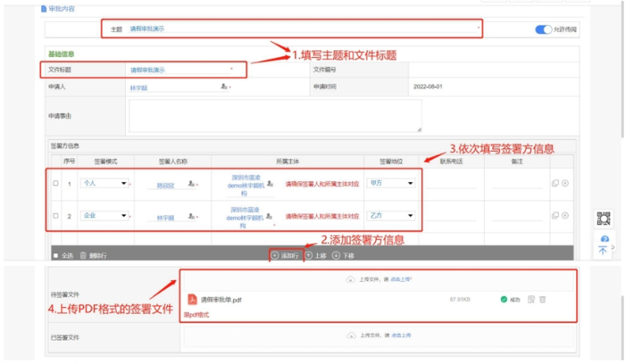The image size is (625, 364).
Task: Click the back-to-top arrow icon on right
Action: coord(604,251)
